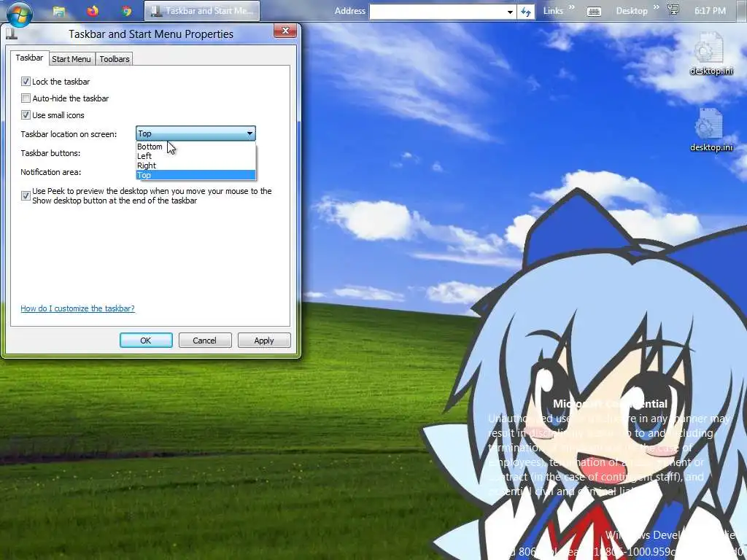Select the lower desktop.ini desktop icon

pos(711,130)
